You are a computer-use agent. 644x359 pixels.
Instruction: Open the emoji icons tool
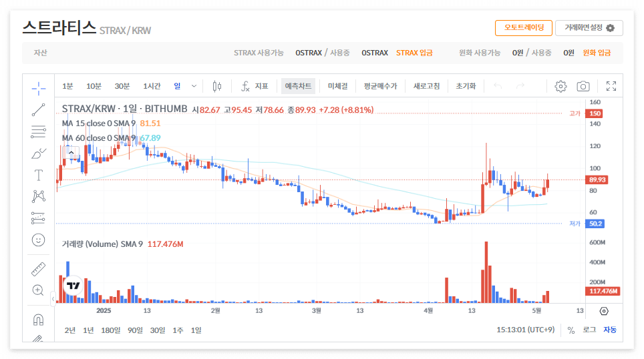(39, 240)
